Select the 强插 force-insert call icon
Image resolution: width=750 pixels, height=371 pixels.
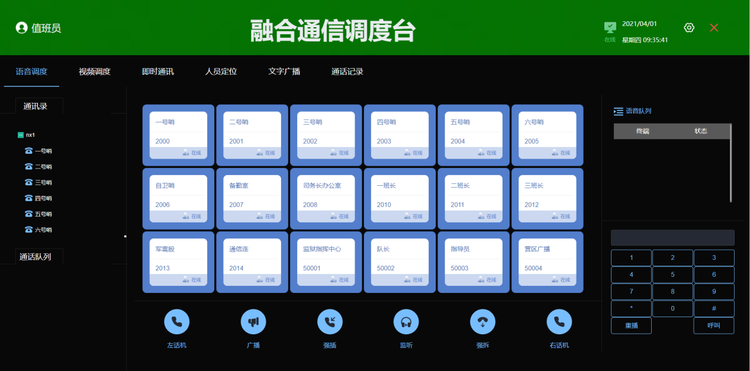tap(330, 322)
